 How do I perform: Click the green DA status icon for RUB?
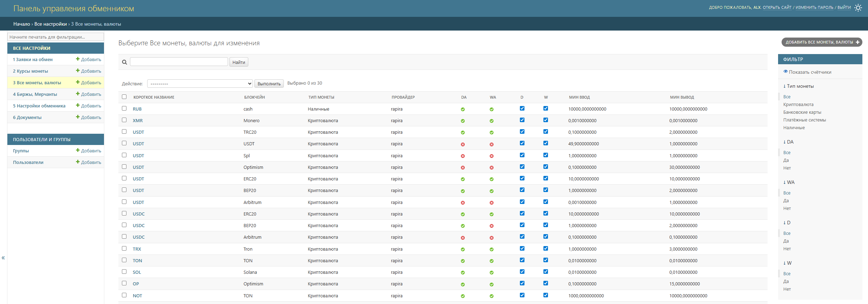463,109
